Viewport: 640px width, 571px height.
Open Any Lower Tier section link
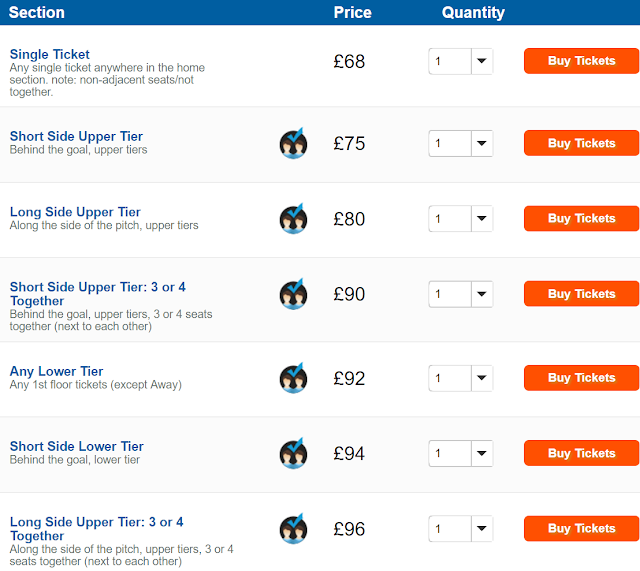(x=57, y=372)
